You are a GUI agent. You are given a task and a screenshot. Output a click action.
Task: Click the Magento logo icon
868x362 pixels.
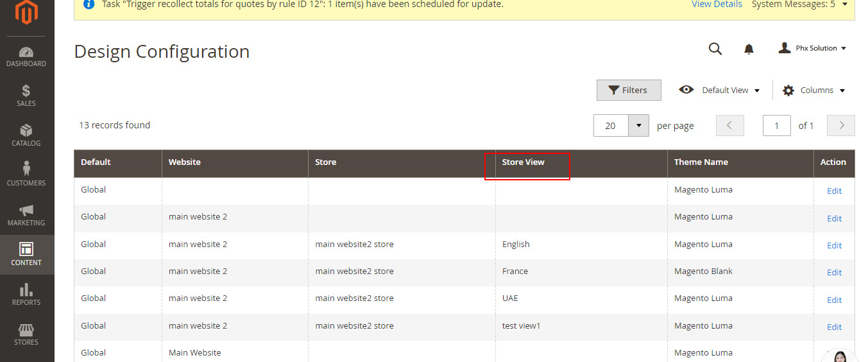[x=27, y=12]
